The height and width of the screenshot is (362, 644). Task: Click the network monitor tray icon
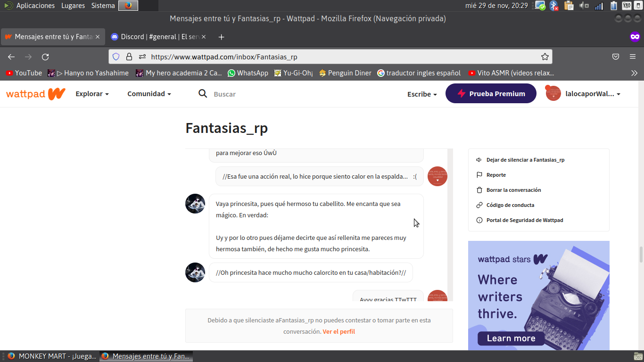pyautogui.click(x=540, y=6)
